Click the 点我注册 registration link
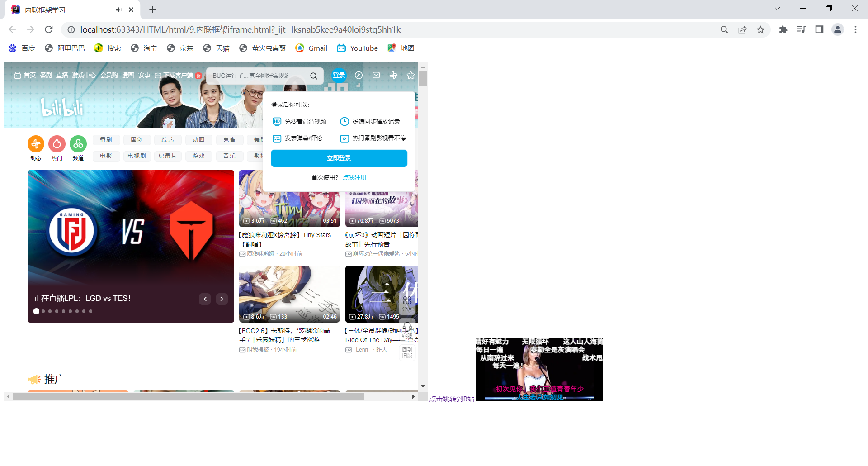Viewport: 868px width, 466px height. [x=354, y=177]
